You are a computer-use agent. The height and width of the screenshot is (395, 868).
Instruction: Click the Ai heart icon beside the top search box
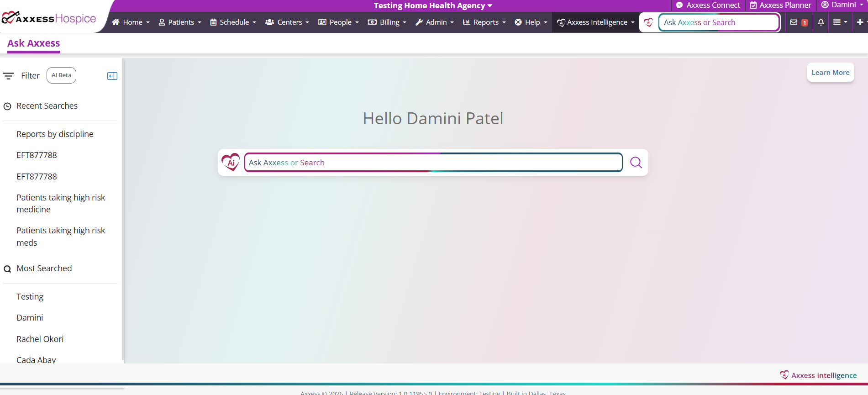coord(648,22)
